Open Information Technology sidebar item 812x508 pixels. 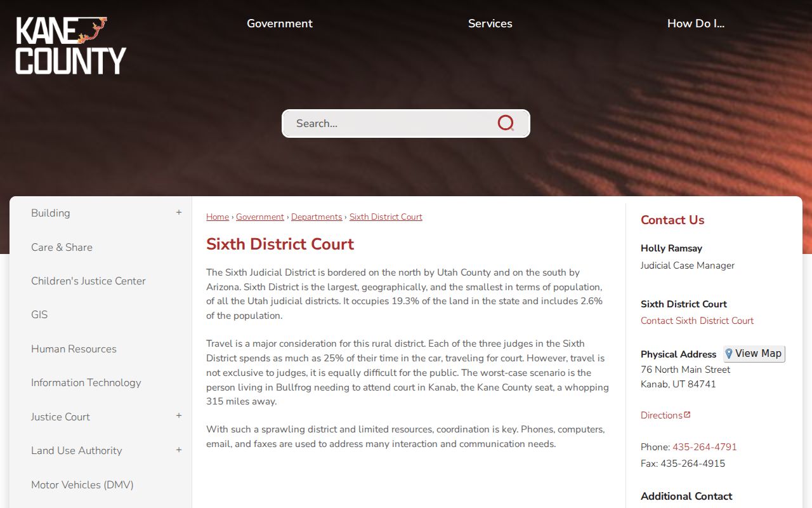86,382
